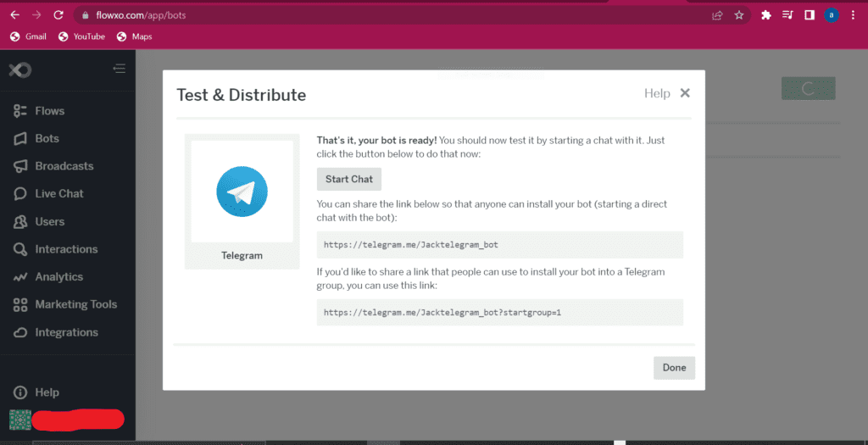Screen dimensions: 868x445
Task: Collapse the sidebar with the menu toggle icon
Action: [x=119, y=69]
